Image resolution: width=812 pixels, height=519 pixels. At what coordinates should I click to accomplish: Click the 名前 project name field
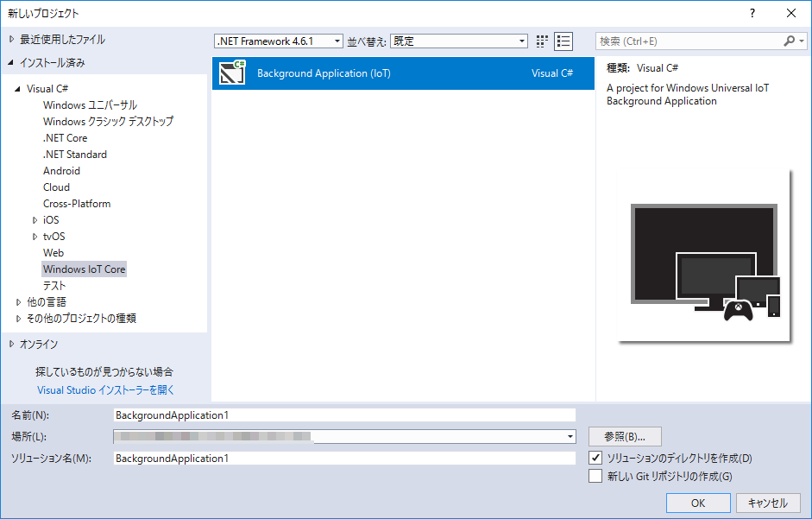(344, 415)
